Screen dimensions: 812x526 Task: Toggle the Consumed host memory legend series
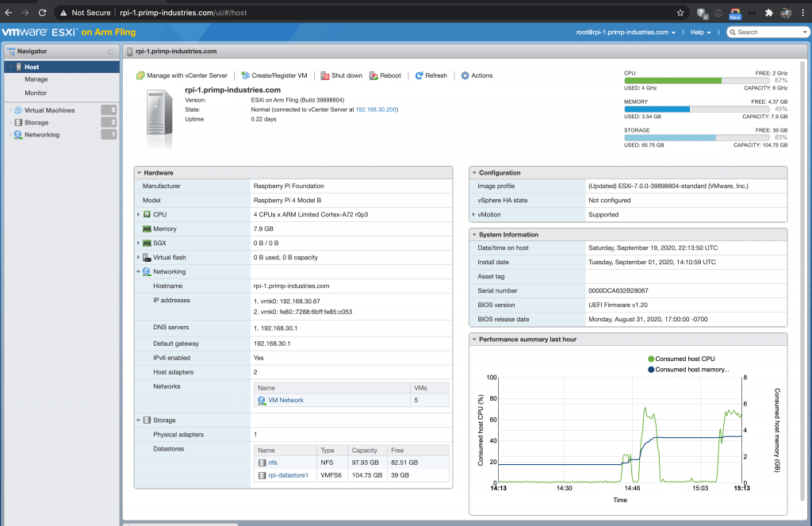(688, 370)
